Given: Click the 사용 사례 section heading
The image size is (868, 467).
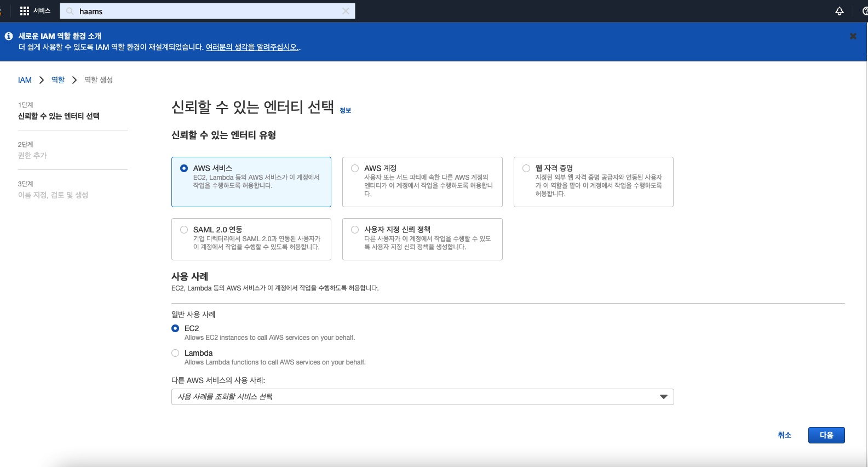Looking at the screenshot, I should (x=189, y=277).
